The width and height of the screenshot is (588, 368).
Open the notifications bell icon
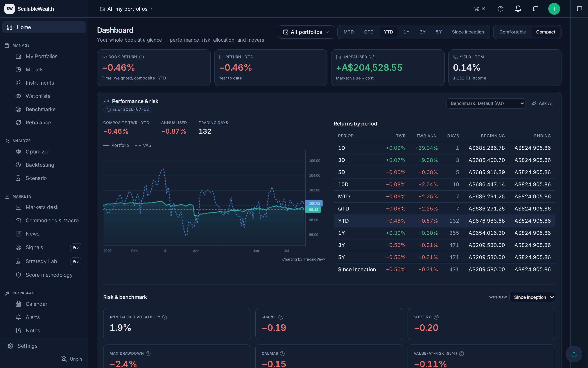(518, 9)
